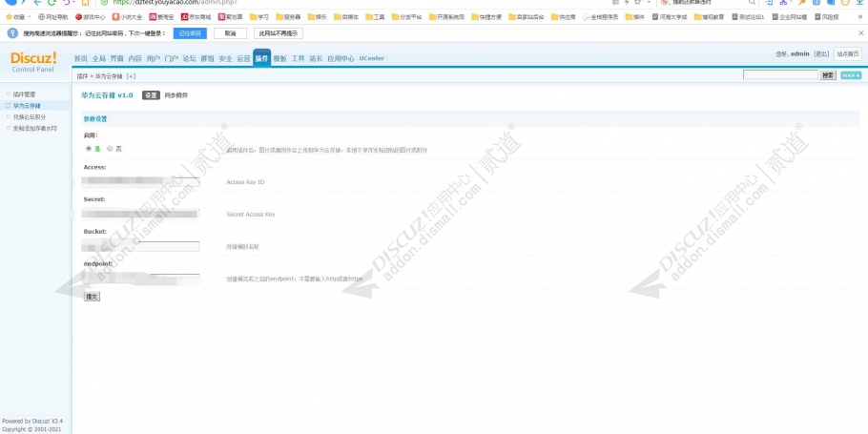Click the 搜索 search button

828,75
